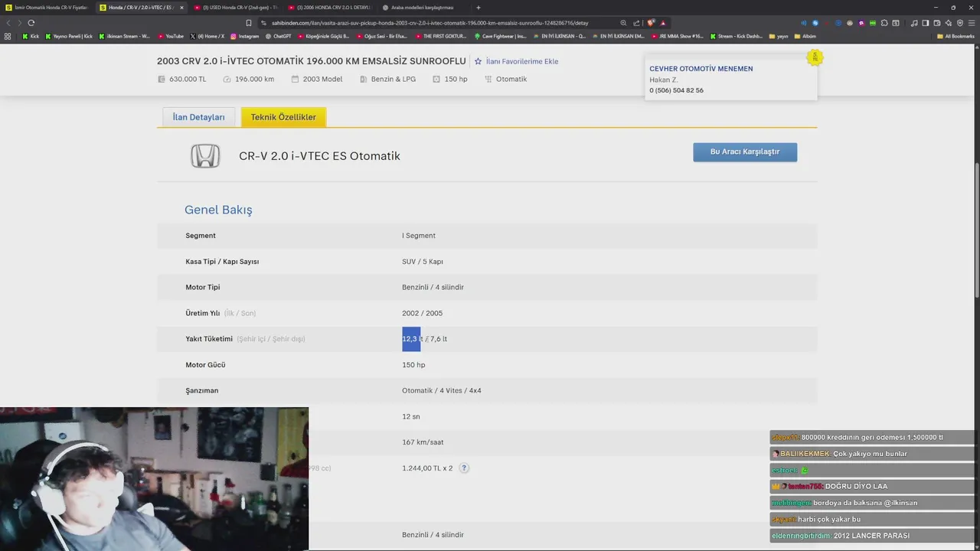This screenshot has height=551, width=980.
Task: Reload the page with the refresh icon
Action: 31,23
